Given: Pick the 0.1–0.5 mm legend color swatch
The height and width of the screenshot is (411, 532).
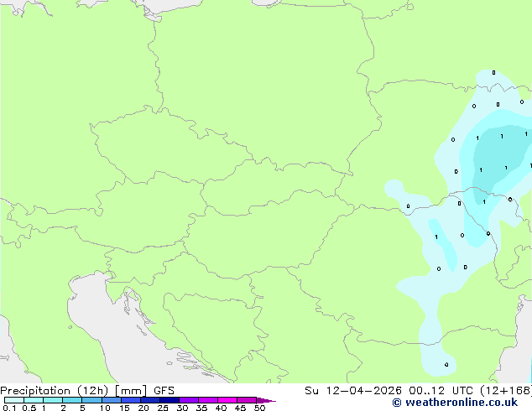Looking at the screenshot, I should click(x=14, y=400).
